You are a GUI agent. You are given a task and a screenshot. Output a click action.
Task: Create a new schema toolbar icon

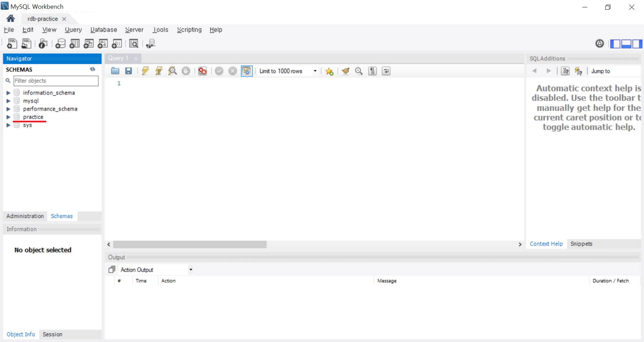click(60, 44)
